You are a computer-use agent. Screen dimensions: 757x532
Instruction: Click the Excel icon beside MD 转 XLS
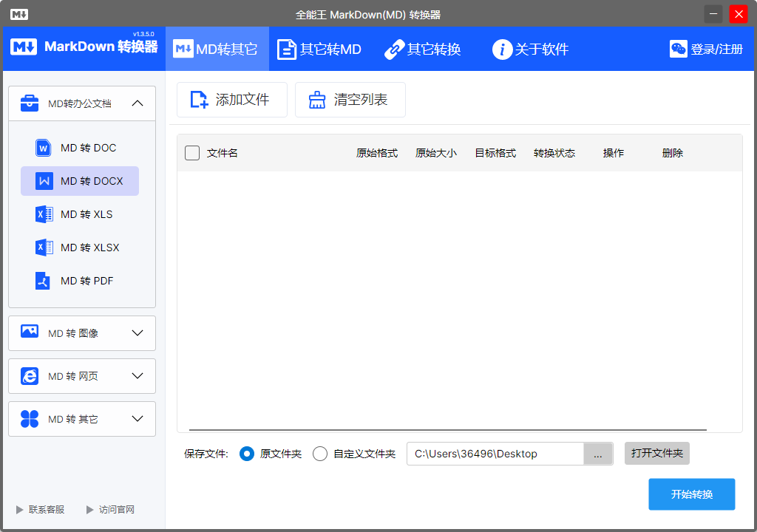pyautogui.click(x=44, y=214)
